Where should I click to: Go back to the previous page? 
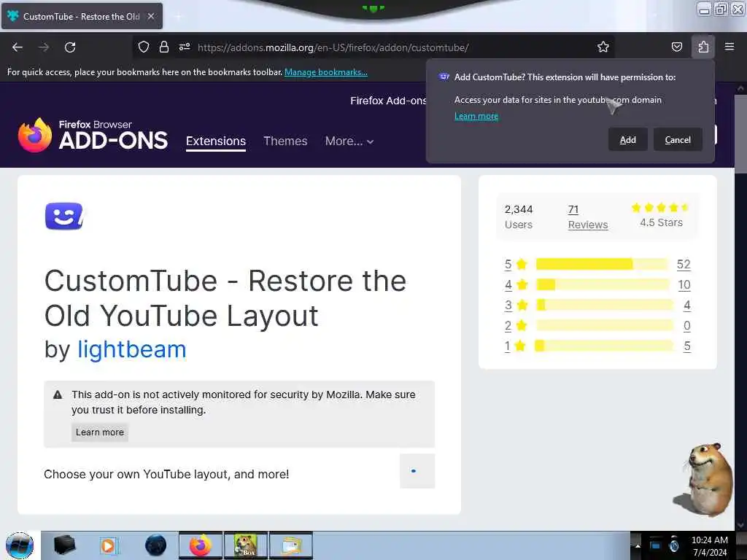18,47
